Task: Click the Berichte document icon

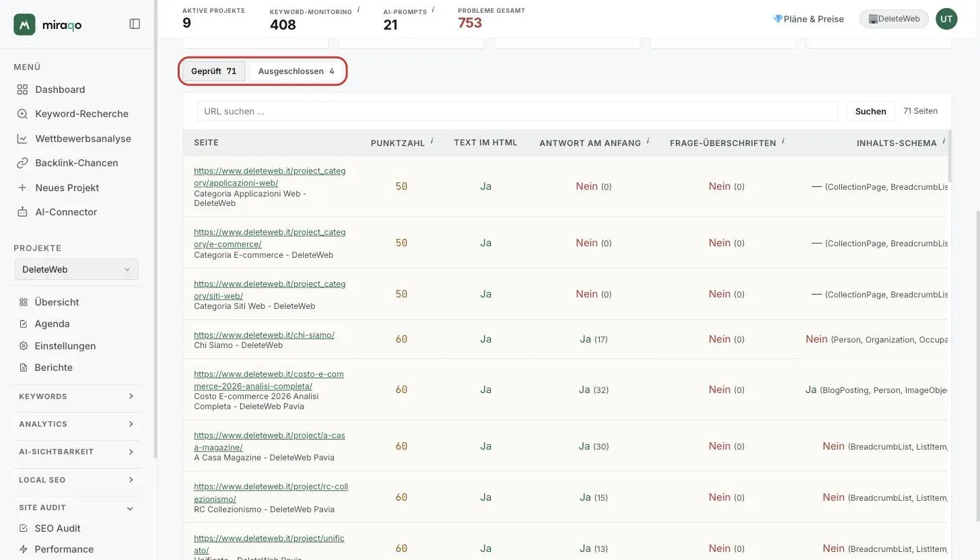Action: (x=24, y=367)
